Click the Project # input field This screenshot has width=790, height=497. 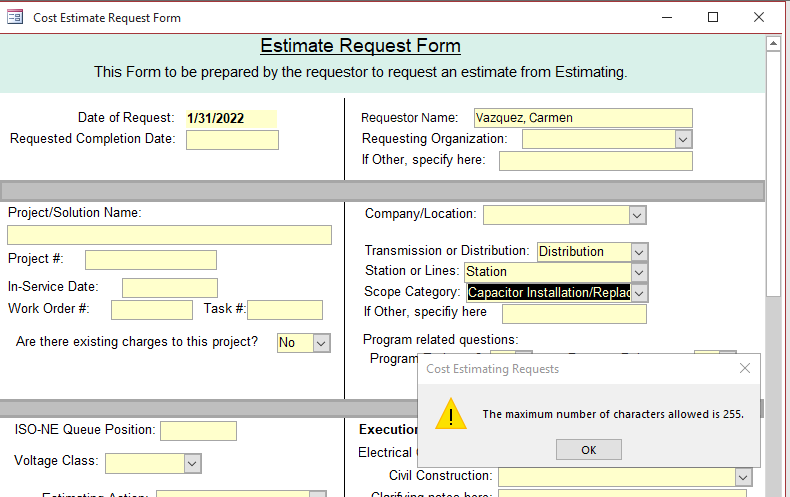click(150, 260)
